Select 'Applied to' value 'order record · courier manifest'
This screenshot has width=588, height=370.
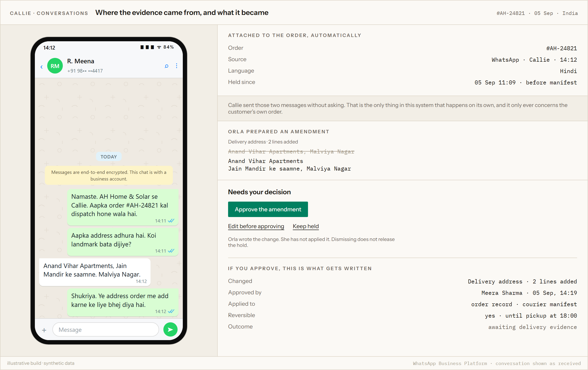pyautogui.click(x=524, y=304)
